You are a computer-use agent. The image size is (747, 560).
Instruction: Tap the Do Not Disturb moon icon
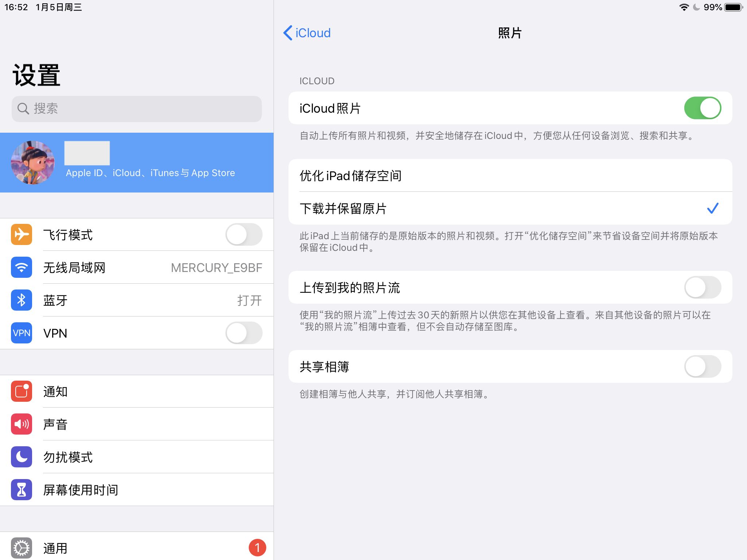pyautogui.click(x=22, y=457)
